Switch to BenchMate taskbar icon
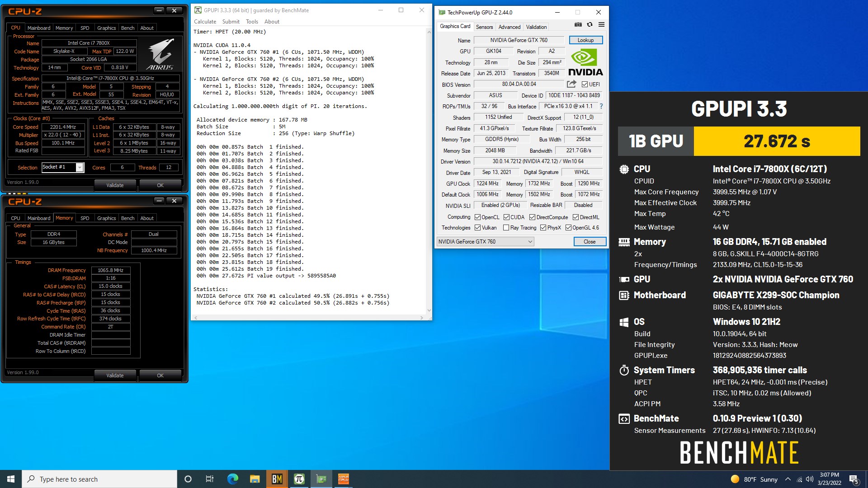868x488 pixels. pyautogui.click(x=277, y=479)
